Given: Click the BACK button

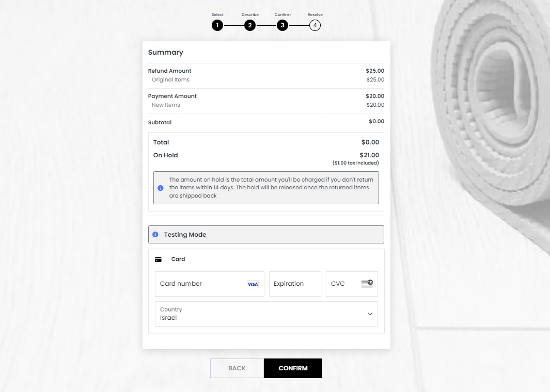Looking at the screenshot, I should tap(237, 368).
